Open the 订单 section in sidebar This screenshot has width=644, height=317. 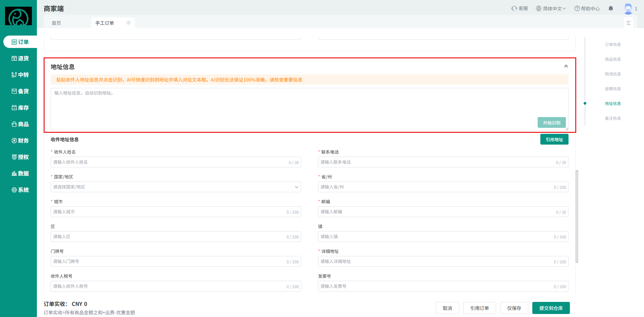[20, 42]
